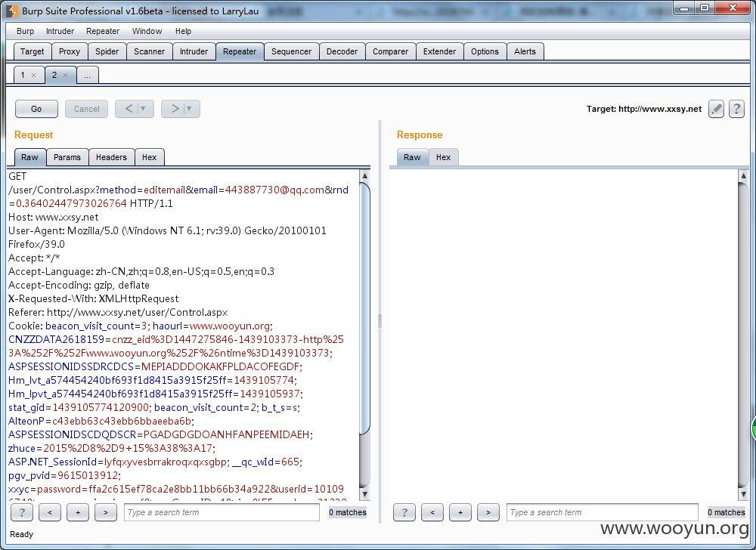756x550 pixels.
Task: Go to previous match in response search
Action: click(x=432, y=512)
